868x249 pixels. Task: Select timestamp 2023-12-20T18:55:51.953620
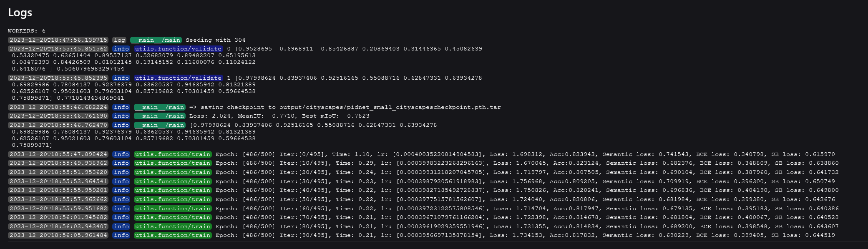click(58, 172)
